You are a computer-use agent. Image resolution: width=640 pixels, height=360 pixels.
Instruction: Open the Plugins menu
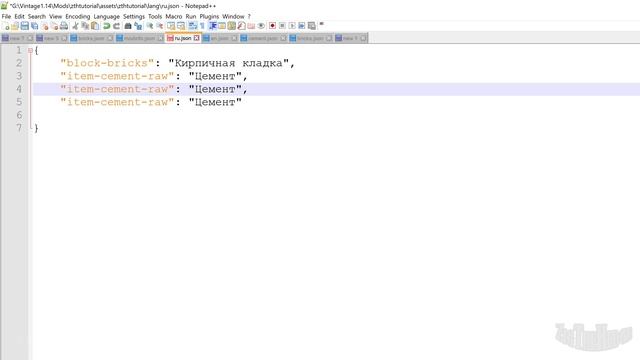[x=209, y=16]
